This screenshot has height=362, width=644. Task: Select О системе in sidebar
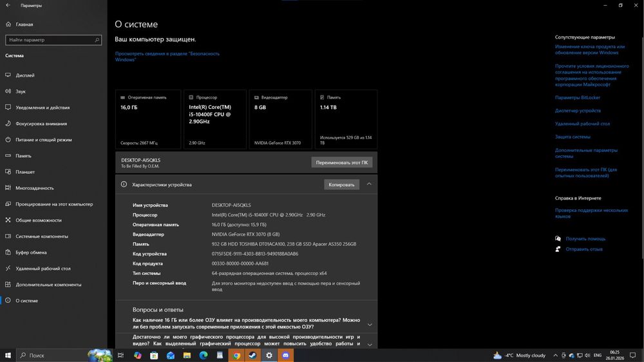pos(26,300)
